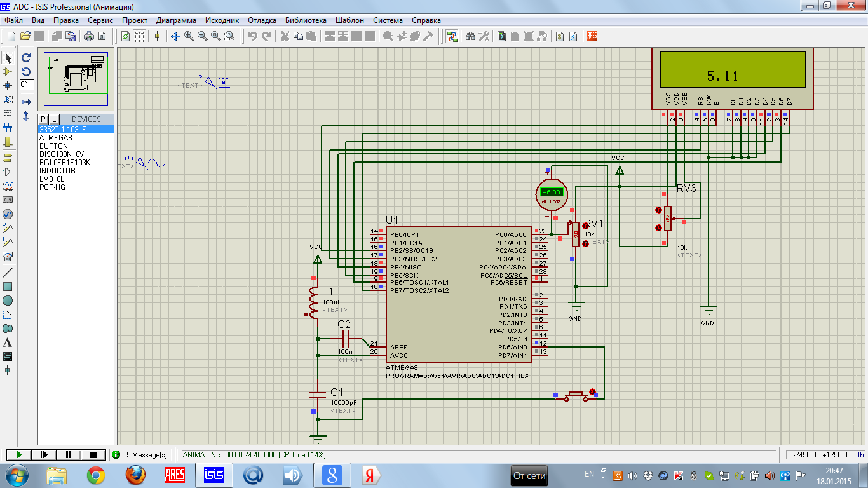The width and height of the screenshot is (868, 488).
Task: Open the Библиотека menu
Action: [x=306, y=20]
